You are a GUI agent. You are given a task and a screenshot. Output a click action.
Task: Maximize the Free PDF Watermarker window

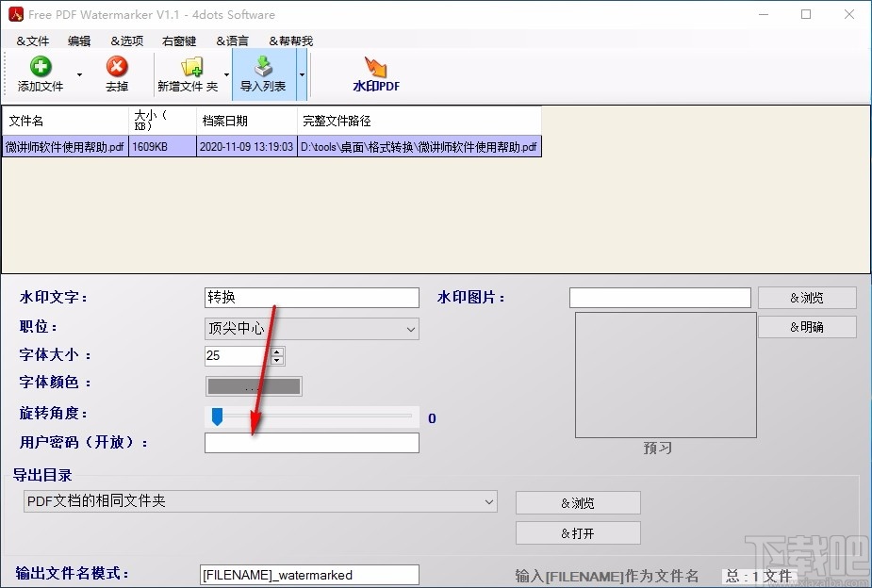806,14
